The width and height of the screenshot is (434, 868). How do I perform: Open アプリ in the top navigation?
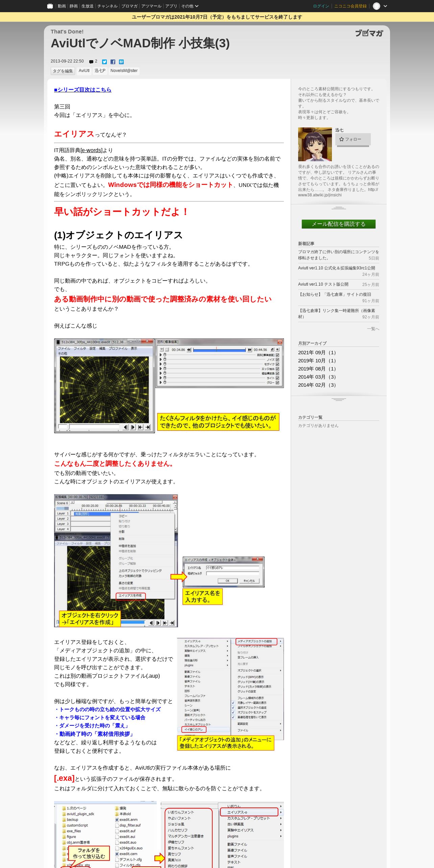click(x=171, y=6)
